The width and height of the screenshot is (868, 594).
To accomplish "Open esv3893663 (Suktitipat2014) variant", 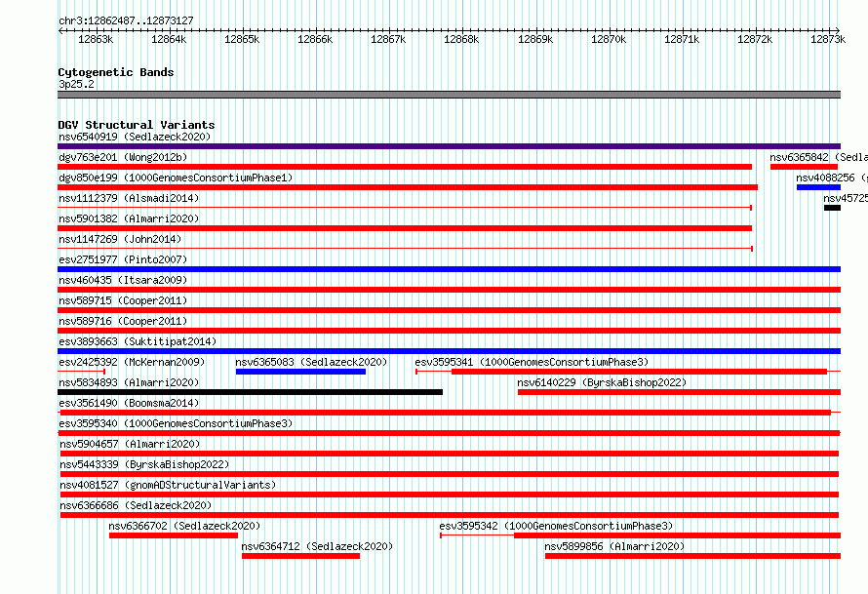I will tap(138, 341).
